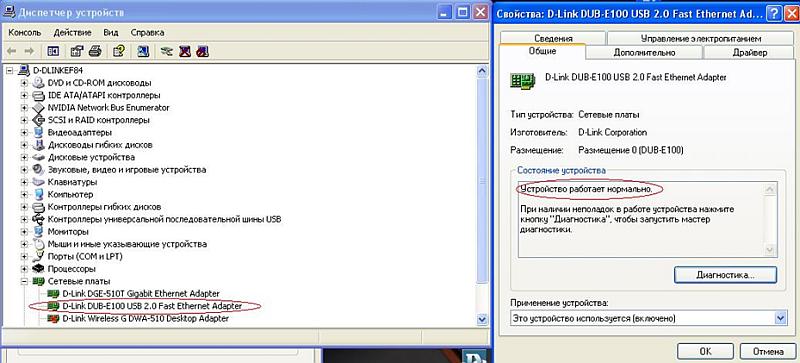
Task: Expand the Процессоры tree node
Action: coord(24,269)
